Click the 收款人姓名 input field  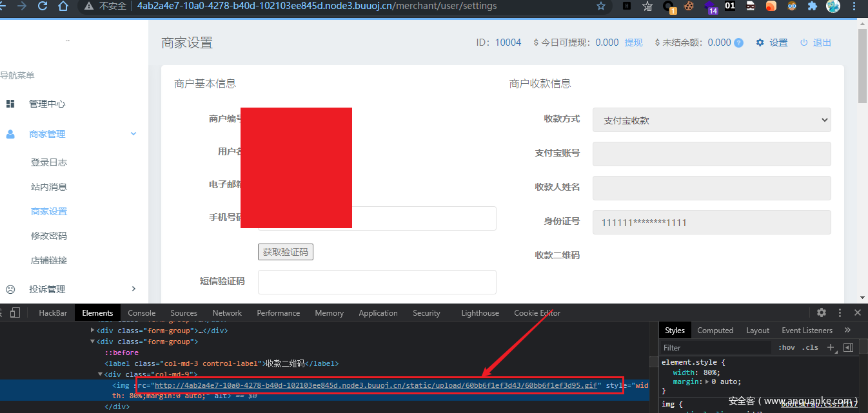click(712, 188)
